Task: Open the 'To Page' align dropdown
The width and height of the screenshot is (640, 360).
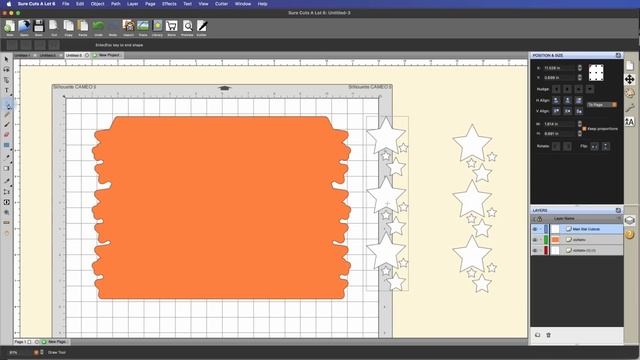Action: 602,105
